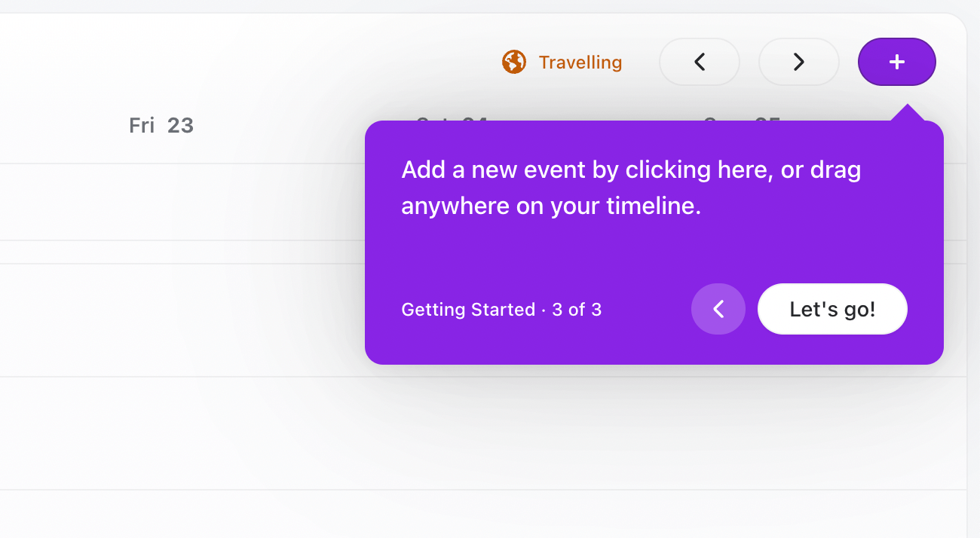Click the narrow second row under Fri 23
This screenshot has height=538, width=980.
pyautogui.click(x=161, y=252)
